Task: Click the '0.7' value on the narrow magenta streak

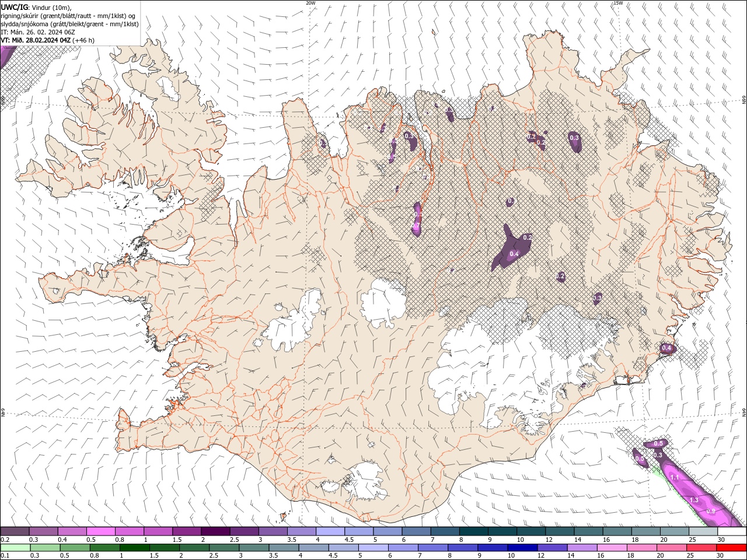Action: [x=417, y=226]
